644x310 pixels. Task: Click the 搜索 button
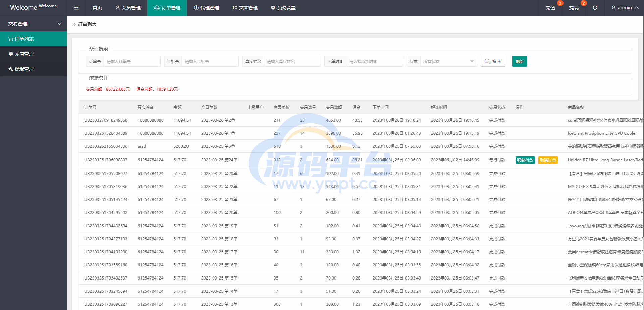pyautogui.click(x=493, y=62)
